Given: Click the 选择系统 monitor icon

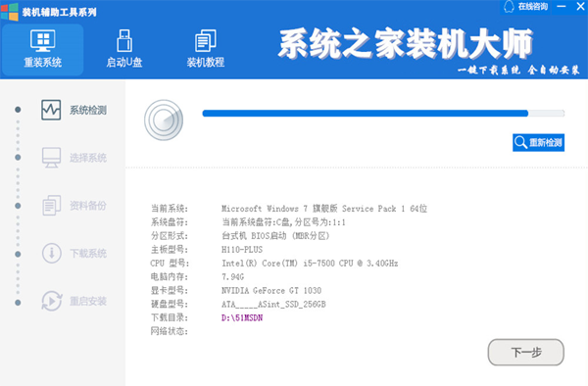Looking at the screenshot, I should [51, 158].
